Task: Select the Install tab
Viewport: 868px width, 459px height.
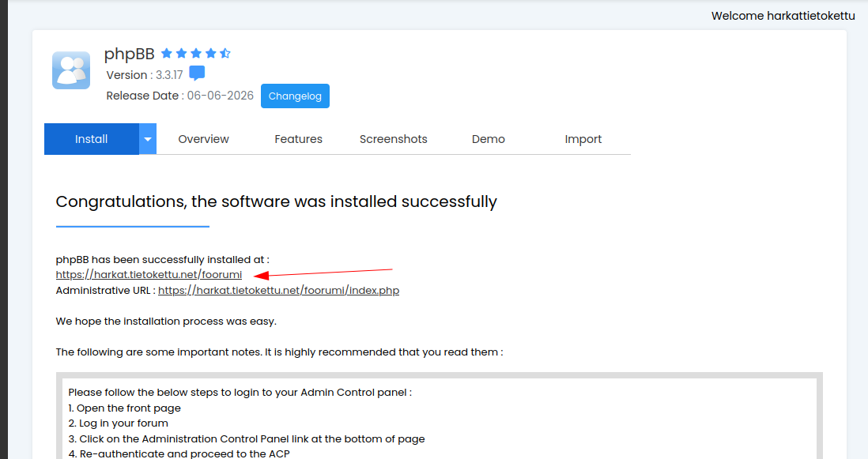Action: (92, 139)
